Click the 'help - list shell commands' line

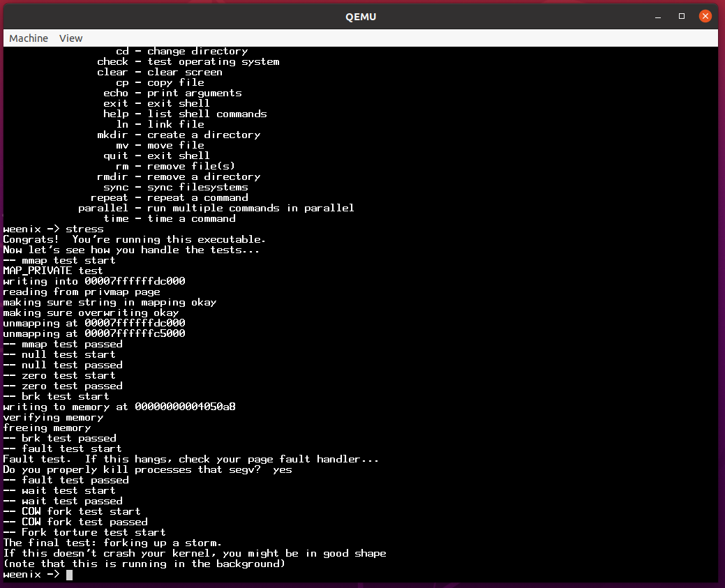[185, 114]
